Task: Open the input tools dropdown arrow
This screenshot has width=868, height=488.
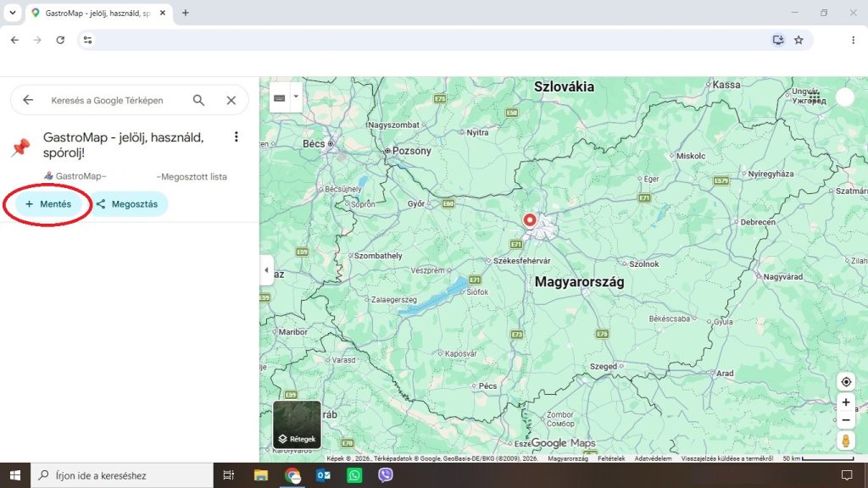Action: tap(296, 97)
